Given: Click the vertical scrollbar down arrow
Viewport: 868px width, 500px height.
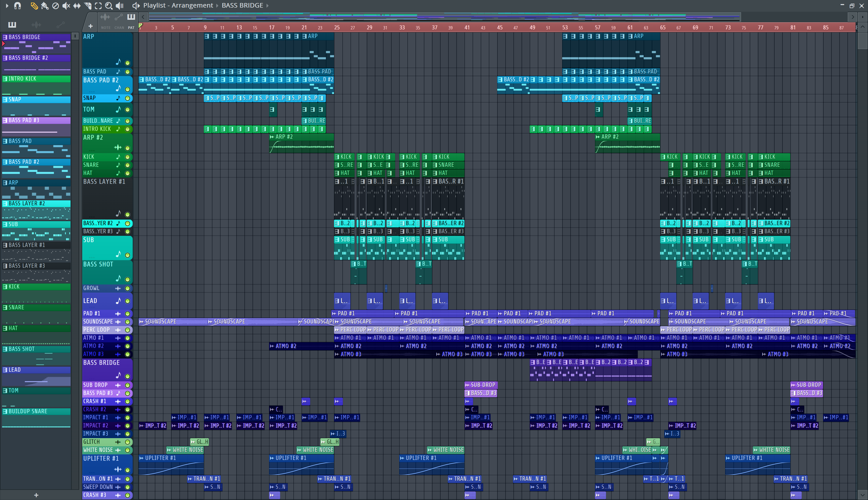Looking at the screenshot, I should click(862, 495).
